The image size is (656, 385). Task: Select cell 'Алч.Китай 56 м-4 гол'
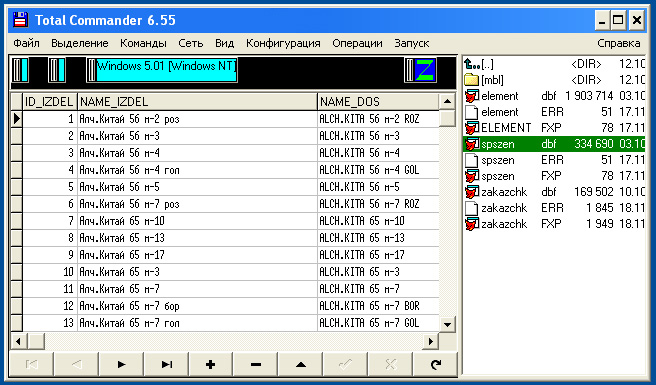click(197, 170)
